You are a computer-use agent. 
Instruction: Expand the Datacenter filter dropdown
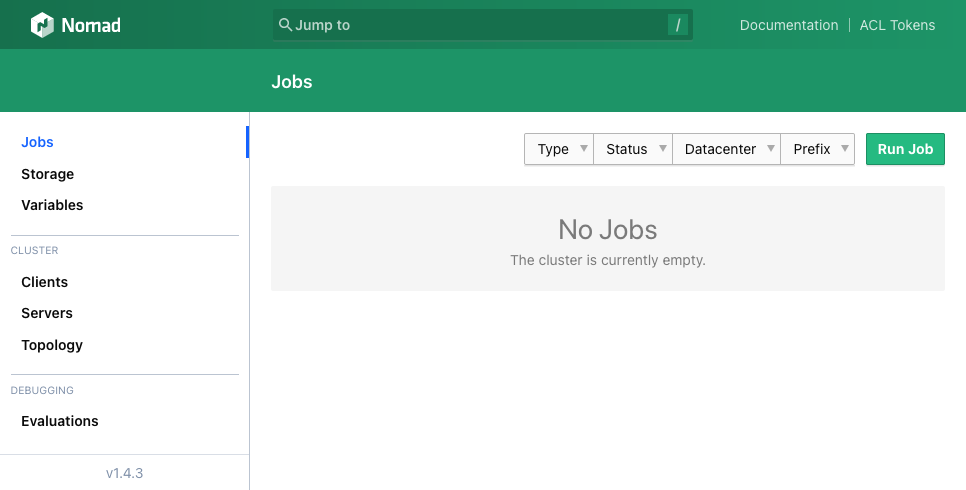pyautogui.click(x=726, y=149)
